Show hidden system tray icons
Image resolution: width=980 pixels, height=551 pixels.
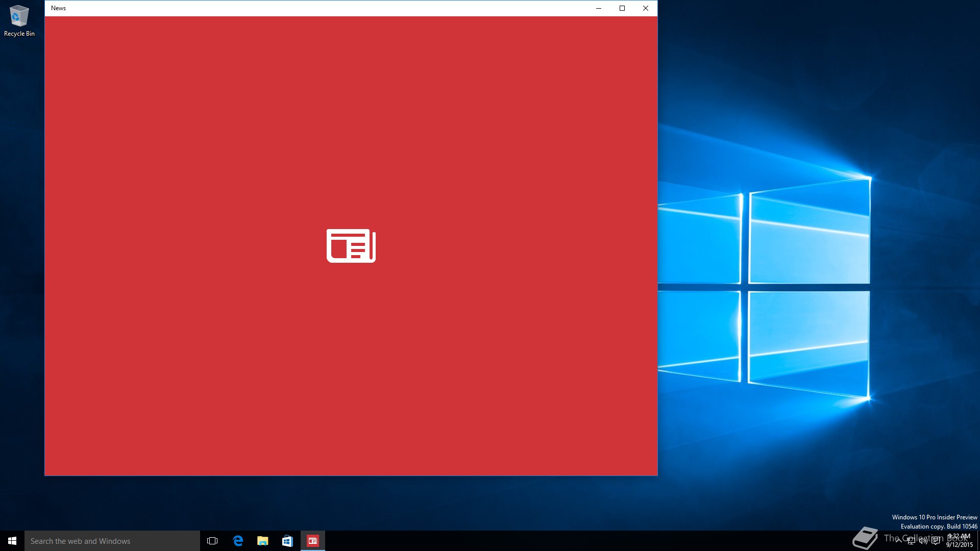898,541
